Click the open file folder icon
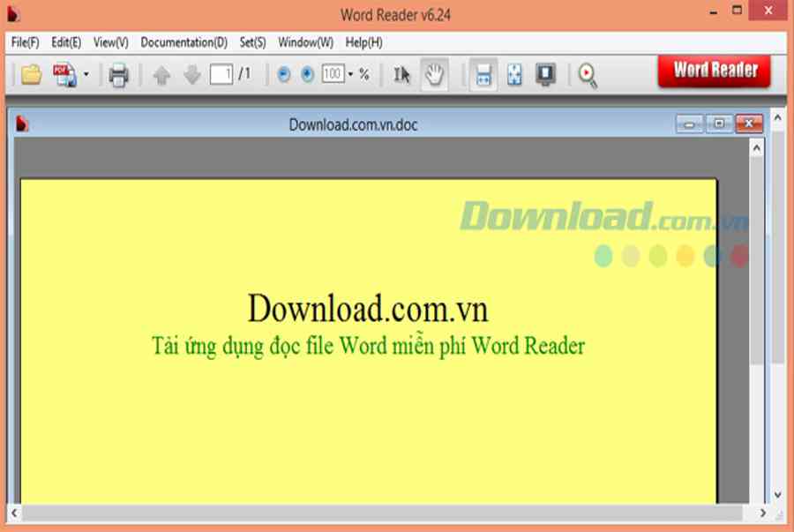Screen dimensions: 794x532 (32, 75)
